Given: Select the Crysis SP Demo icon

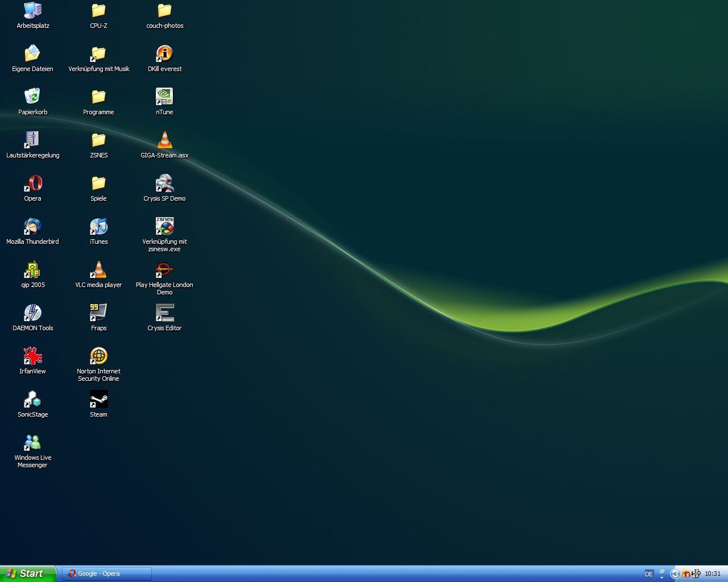Looking at the screenshot, I should [x=164, y=183].
